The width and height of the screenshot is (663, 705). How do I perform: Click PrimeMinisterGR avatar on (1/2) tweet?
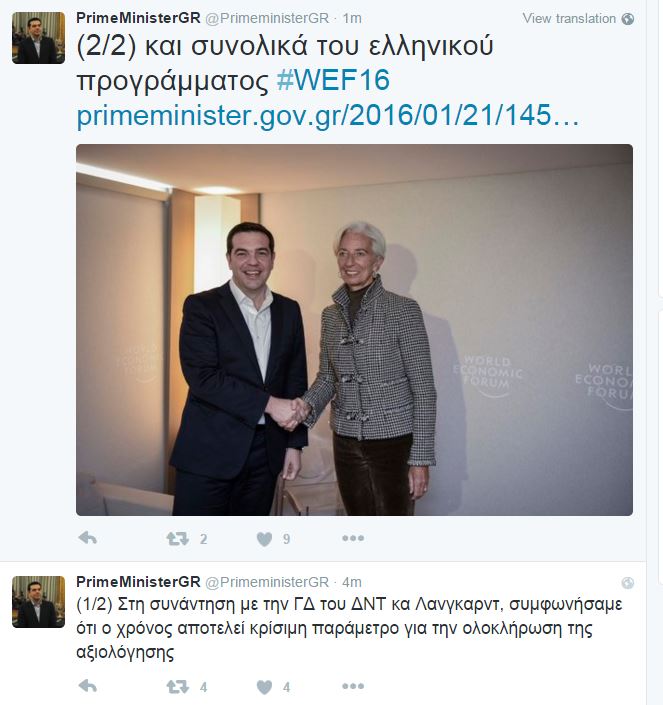pyautogui.click(x=38, y=602)
